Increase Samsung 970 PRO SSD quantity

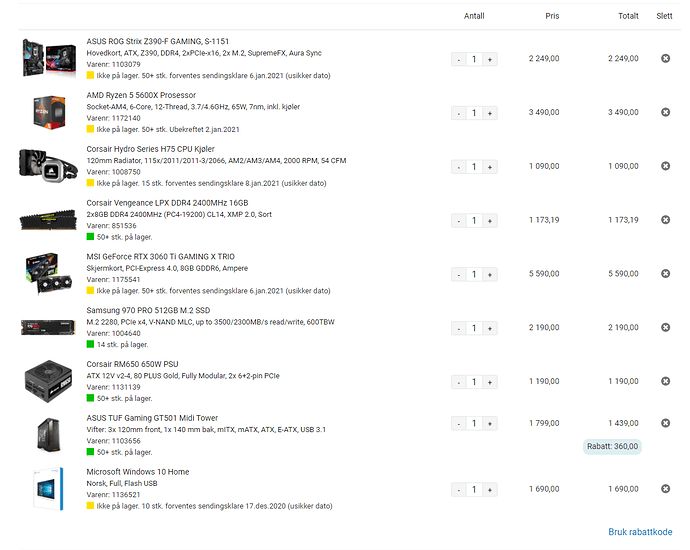tap(490, 328)
